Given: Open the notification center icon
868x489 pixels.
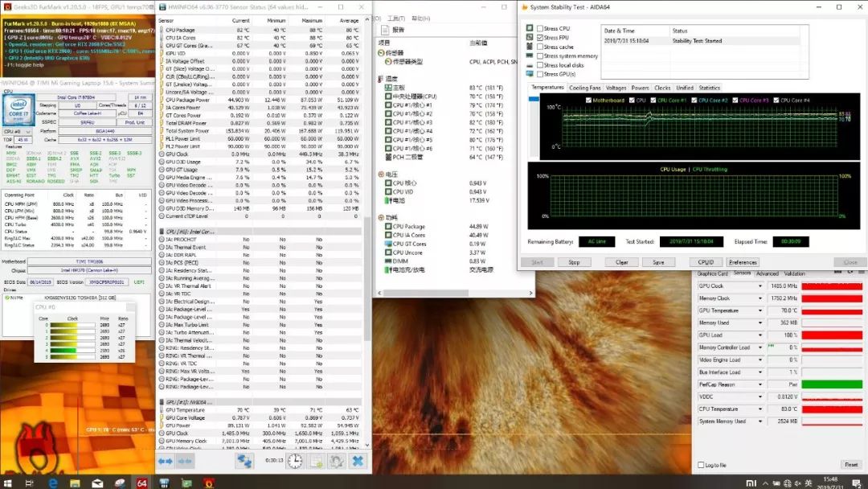Looking at the screenshot, I should pyautogui.click(x=857, y=483).
